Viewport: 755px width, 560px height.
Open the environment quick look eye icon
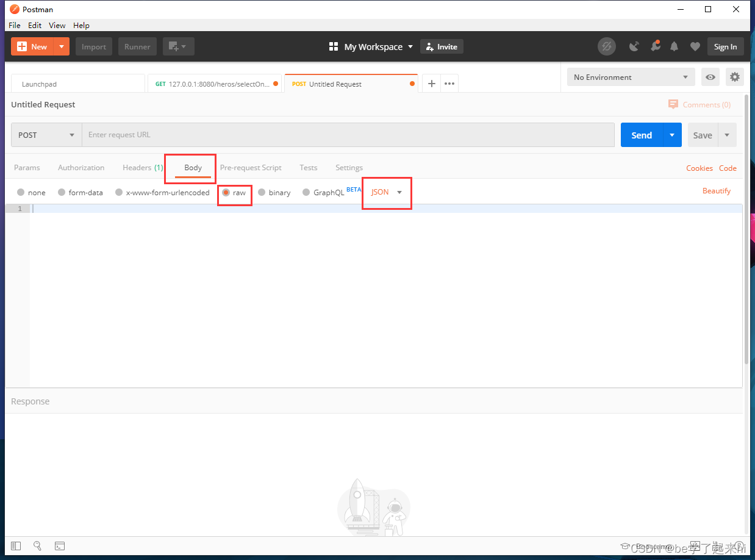[710, 77]
